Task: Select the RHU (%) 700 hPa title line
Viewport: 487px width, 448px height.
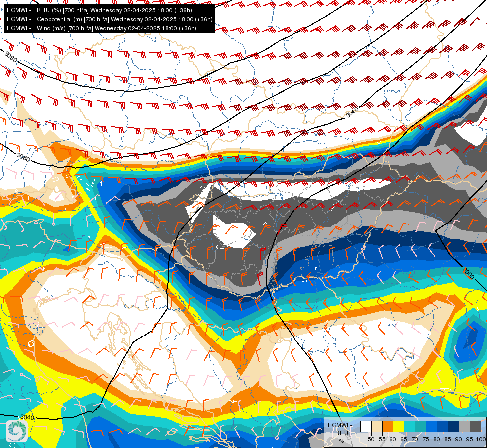Action: coord(99,10)
